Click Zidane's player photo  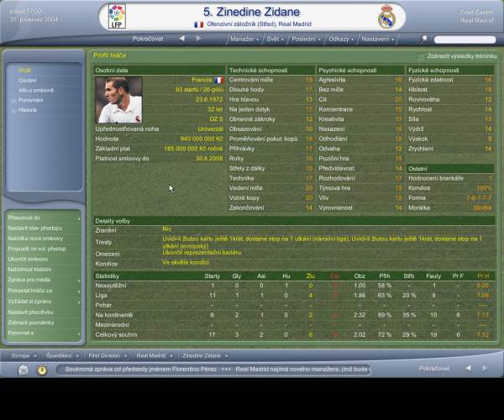coord(118,100)
